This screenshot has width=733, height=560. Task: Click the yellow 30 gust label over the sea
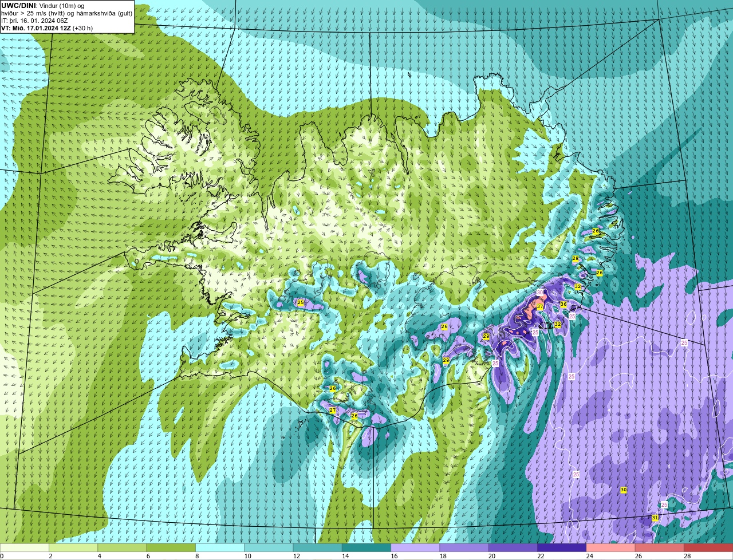(x=624, y=490)
